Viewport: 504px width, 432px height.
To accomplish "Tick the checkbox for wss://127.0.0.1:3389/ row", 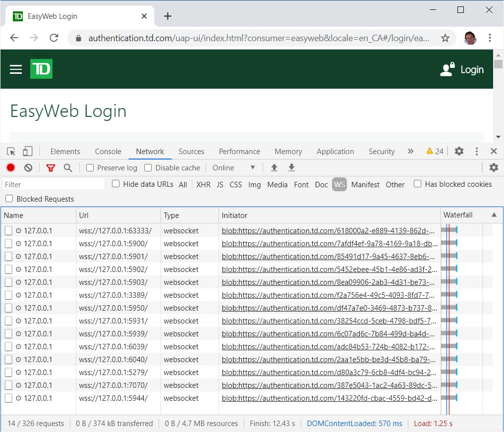I will (x=8, y=295).
